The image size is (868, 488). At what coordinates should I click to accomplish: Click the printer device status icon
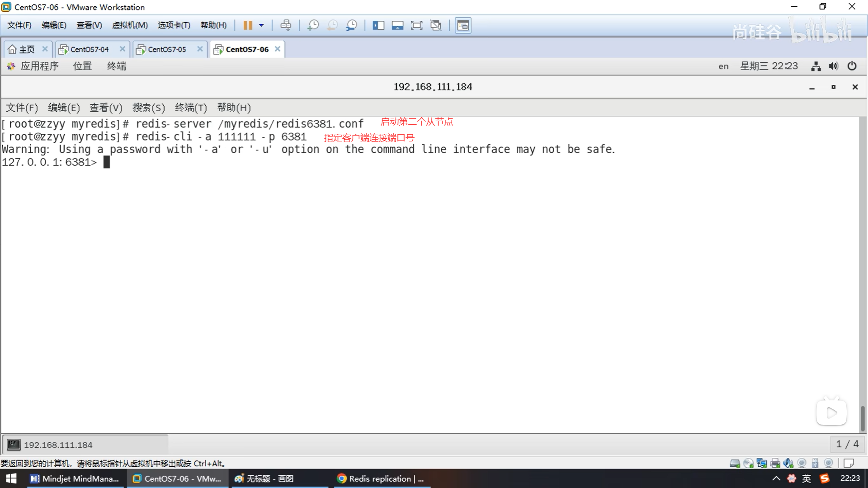coord(775,463)
